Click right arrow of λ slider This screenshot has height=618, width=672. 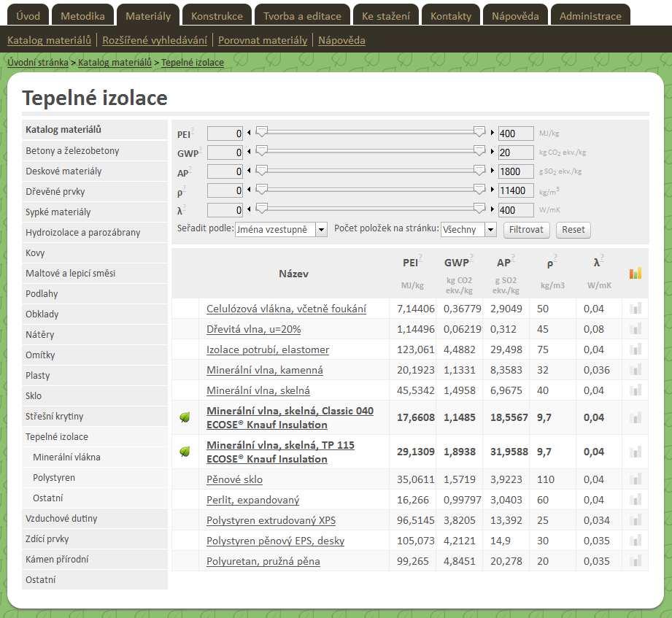pyautogui.click(x=492, y=209)
